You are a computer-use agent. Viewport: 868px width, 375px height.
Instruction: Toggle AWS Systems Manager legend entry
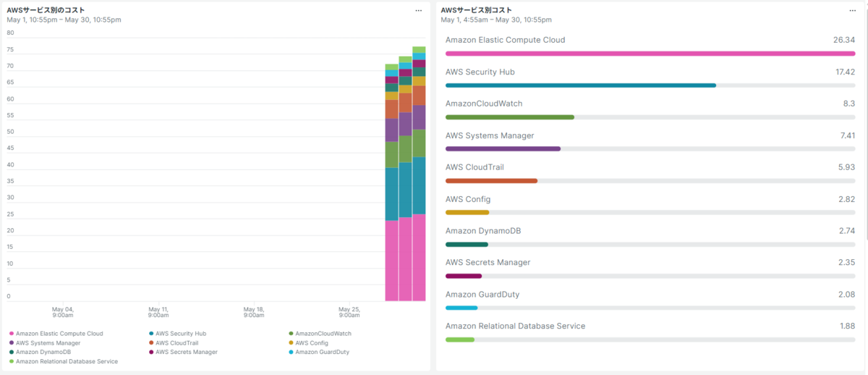coord(44,343)
